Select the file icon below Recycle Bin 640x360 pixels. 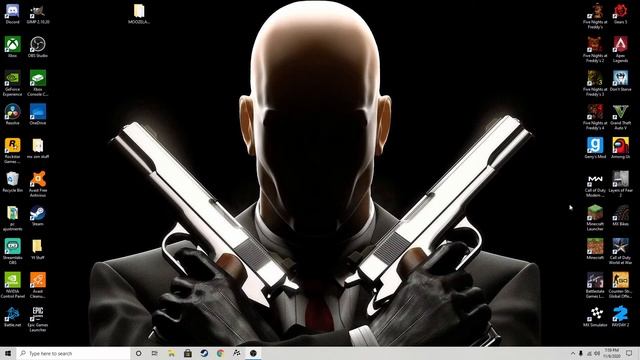pyautogui.click(x=12, y=218)
